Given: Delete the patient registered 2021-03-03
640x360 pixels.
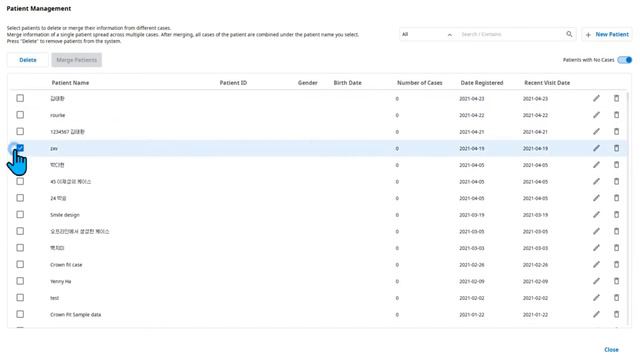Looking at the screenshot, I should (616, 248).
